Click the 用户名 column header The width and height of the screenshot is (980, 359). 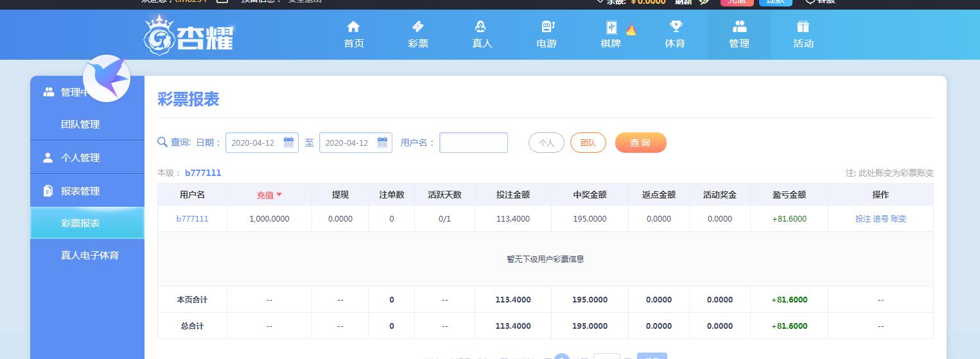(192, 195)
